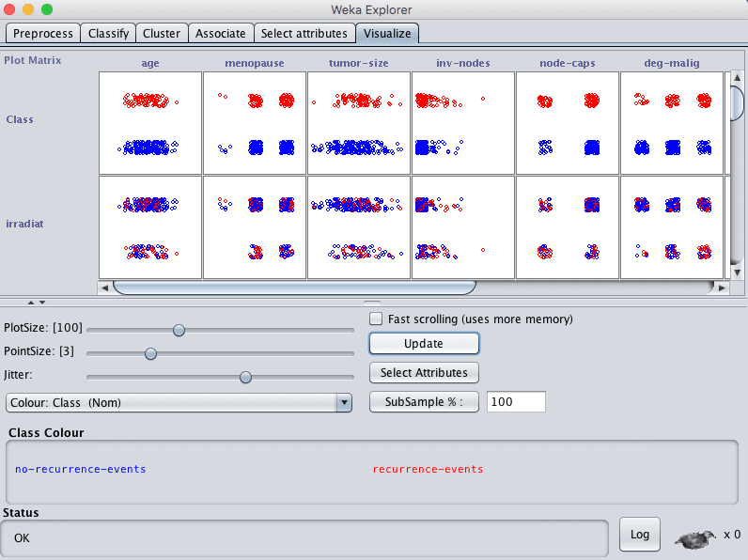Open the irradiat vs tumor-size scatter plot

pyautogui.click(x=359, y=227)
